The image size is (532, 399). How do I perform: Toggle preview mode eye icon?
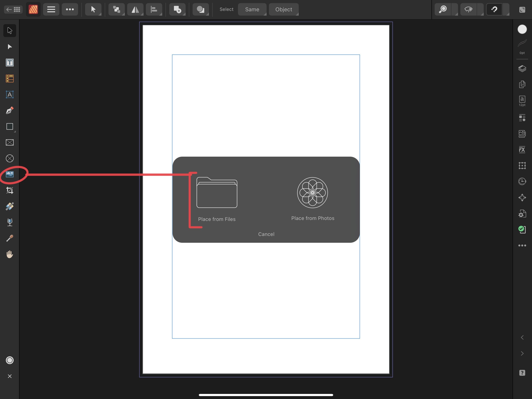click(x=469, y=9)
